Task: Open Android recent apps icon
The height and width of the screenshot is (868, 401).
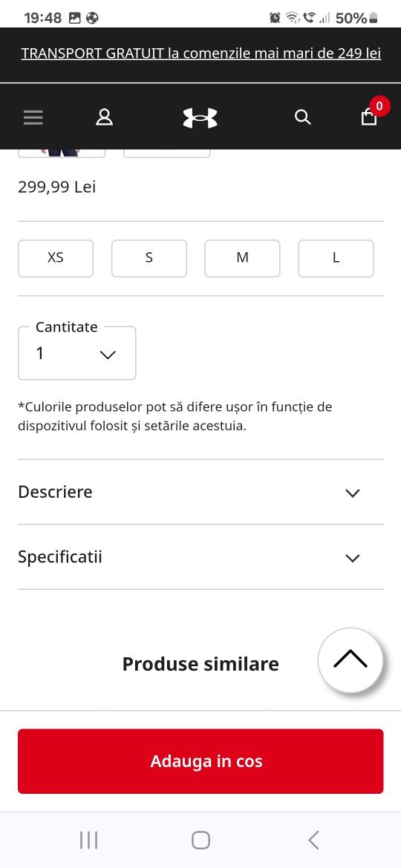Action: (x=88, y=841)
